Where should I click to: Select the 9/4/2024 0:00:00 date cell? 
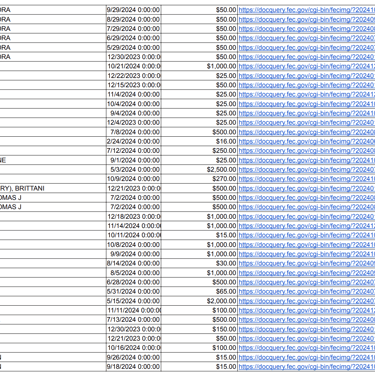click(134, 113)
